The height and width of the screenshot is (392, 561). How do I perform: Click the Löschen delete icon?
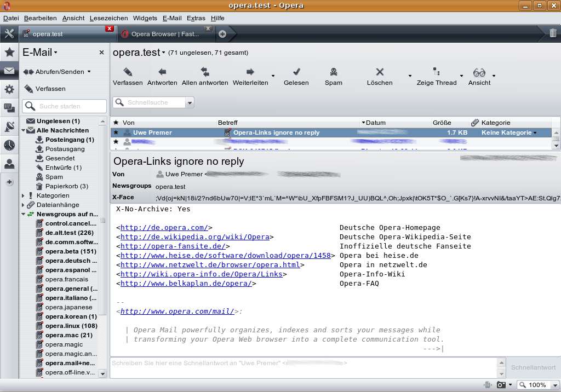point(379,72)
